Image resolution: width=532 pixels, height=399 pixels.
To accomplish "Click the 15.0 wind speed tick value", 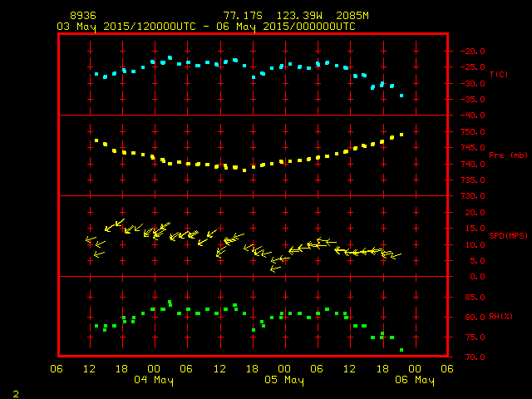I will pos(475,229).
